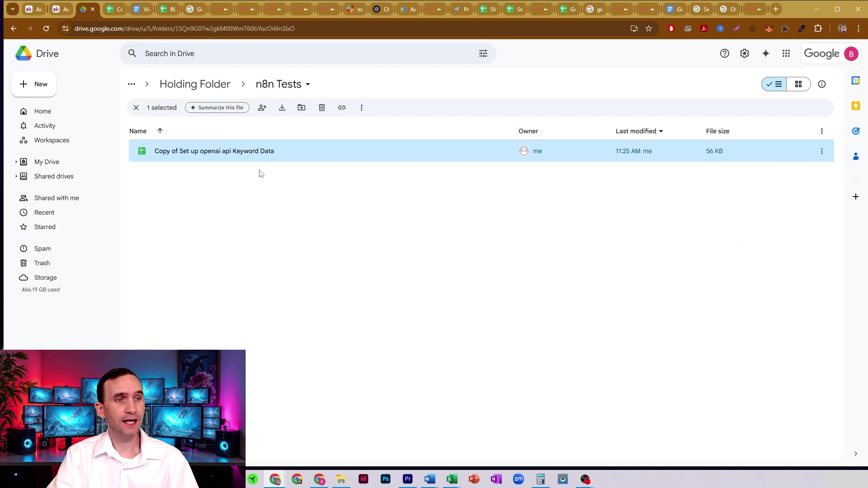This screenshot has width=868, height=488.
Task: Expand the My Drive tree
Action: click(x=16, y=162)
